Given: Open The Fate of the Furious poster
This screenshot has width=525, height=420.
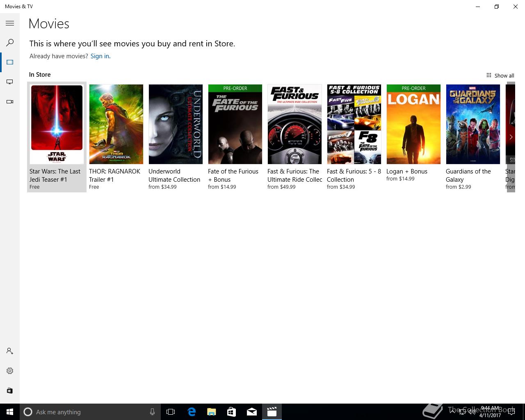Looking at the screenshot, I should point(235,124).
